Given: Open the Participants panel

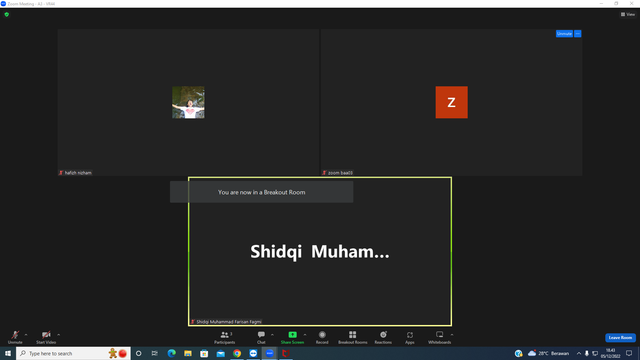Looking at the screenshot, I should point(224,337).
